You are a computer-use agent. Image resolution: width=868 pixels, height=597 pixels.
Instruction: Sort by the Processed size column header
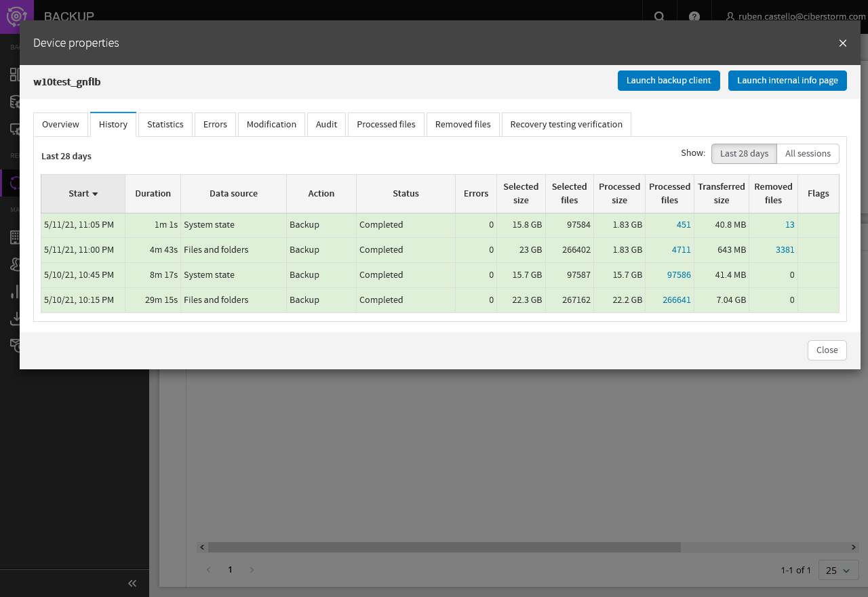(619, 194)
